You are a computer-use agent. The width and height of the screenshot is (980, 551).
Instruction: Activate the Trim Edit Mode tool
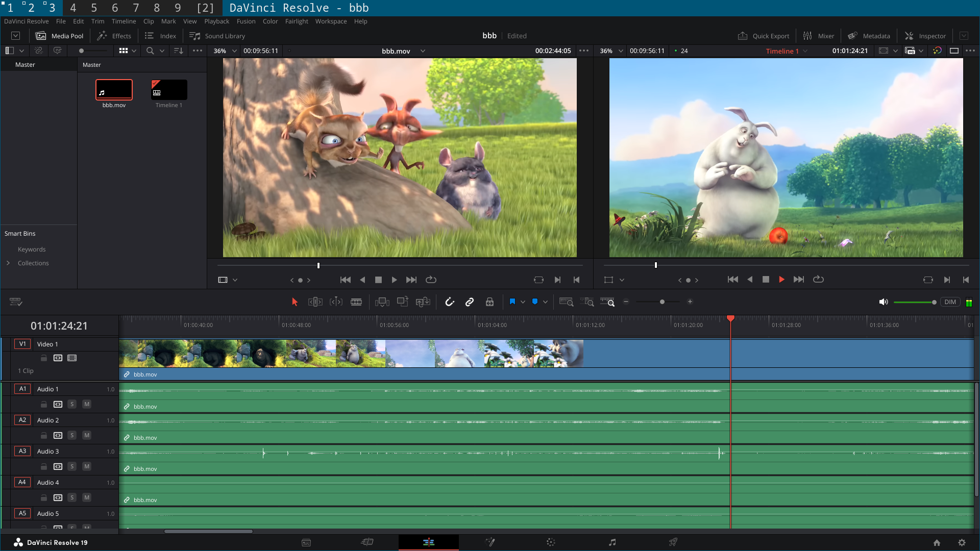(x=315, y=302)
